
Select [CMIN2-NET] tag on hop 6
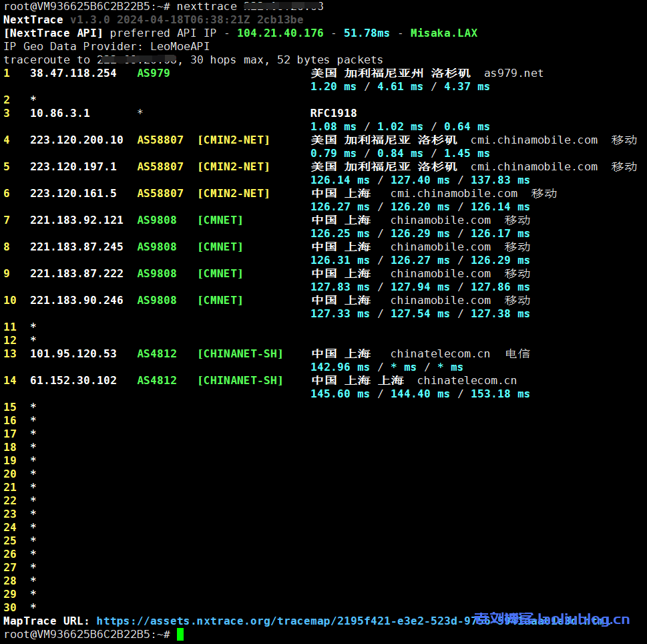click(x=233, y=193)
